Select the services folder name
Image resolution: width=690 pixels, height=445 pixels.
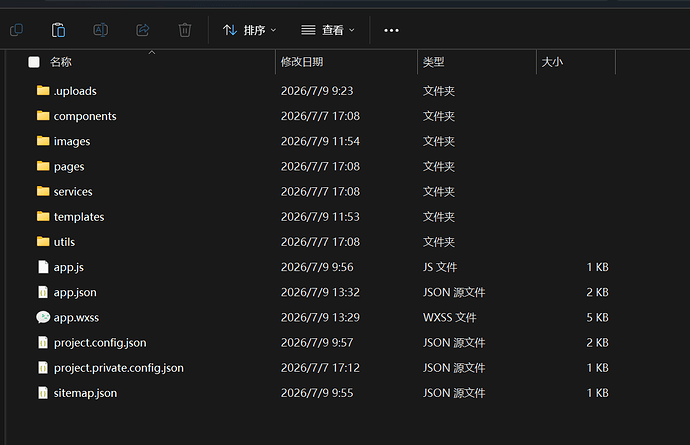(73, 192)
